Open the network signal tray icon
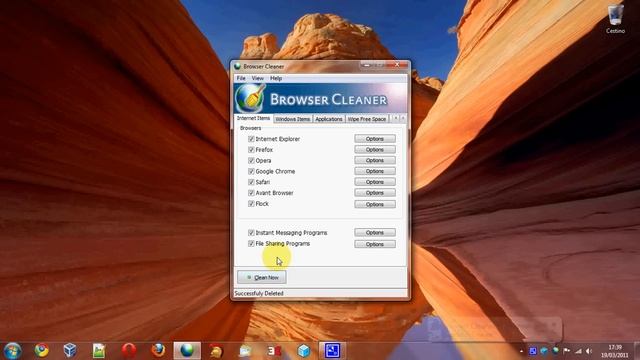Screen dimensions: 640x360 coord(578,351)
